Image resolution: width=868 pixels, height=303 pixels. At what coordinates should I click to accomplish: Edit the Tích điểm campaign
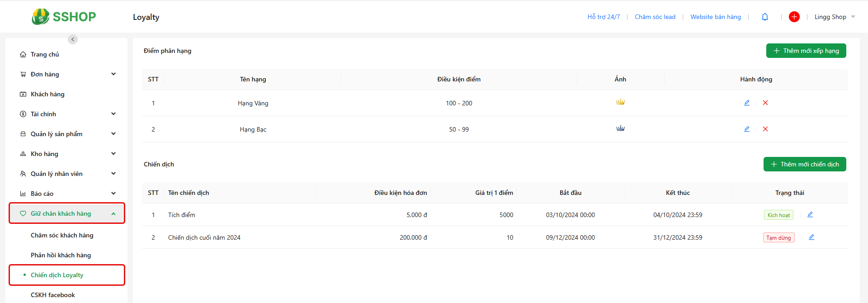[x=810, y=214]
